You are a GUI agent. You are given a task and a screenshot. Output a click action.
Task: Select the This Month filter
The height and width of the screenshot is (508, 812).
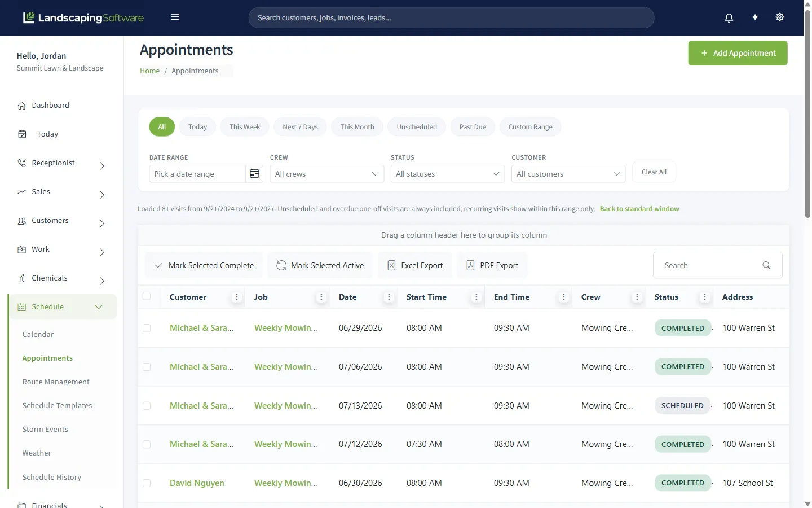click(357, 127)
